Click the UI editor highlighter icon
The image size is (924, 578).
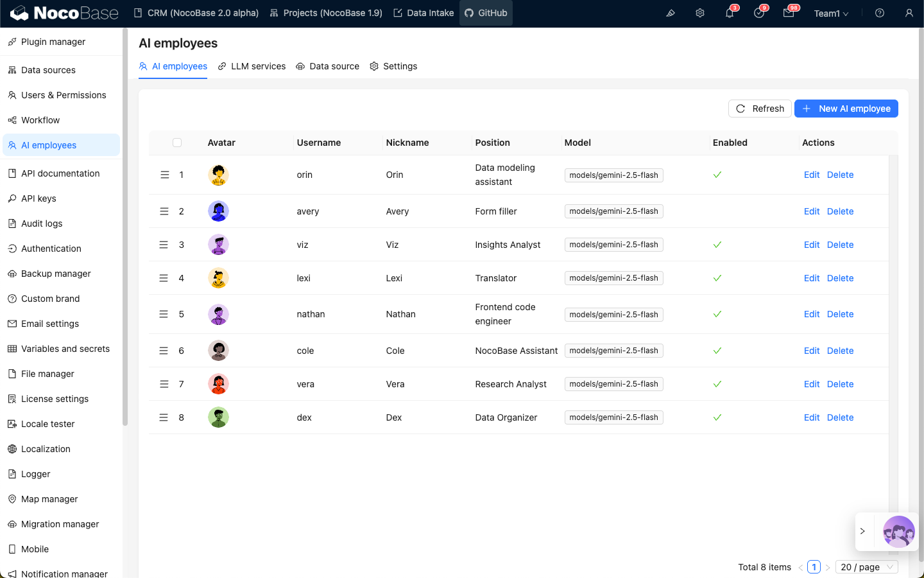click(671, 13)
